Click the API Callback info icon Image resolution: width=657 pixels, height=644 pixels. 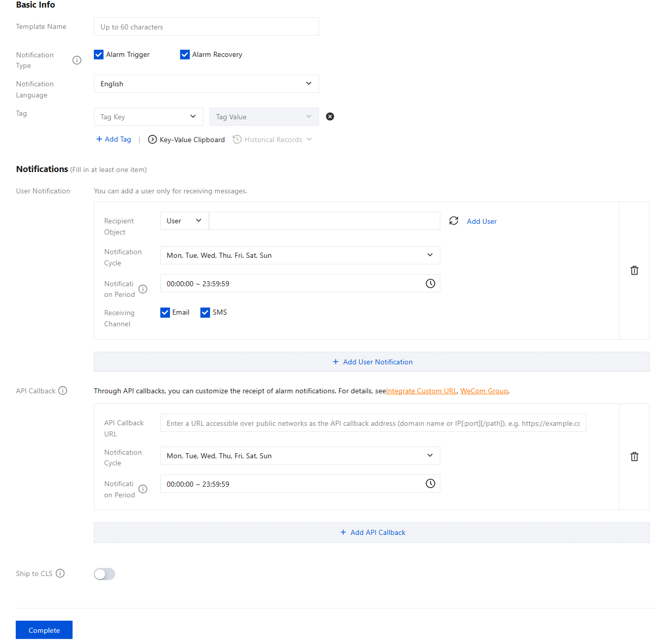click(x=63, y=391)
